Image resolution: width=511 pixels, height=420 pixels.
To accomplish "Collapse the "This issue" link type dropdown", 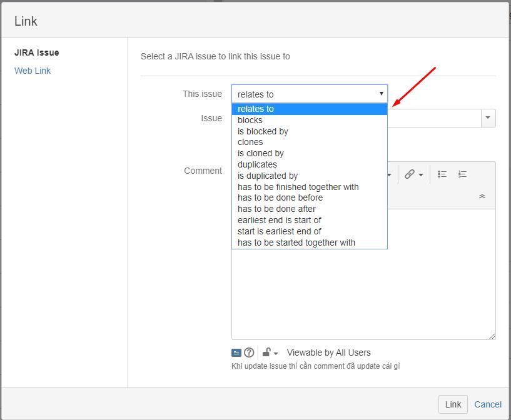I will coord(309,94).
